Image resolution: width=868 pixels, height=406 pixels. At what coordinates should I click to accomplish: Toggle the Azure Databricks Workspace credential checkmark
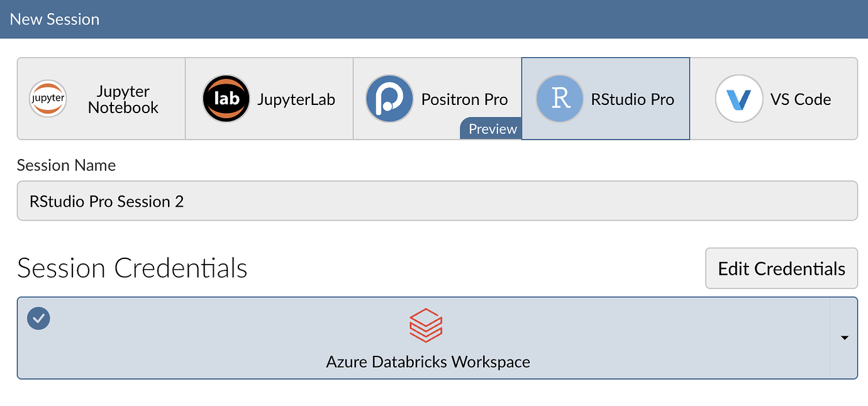pos(38,319)
